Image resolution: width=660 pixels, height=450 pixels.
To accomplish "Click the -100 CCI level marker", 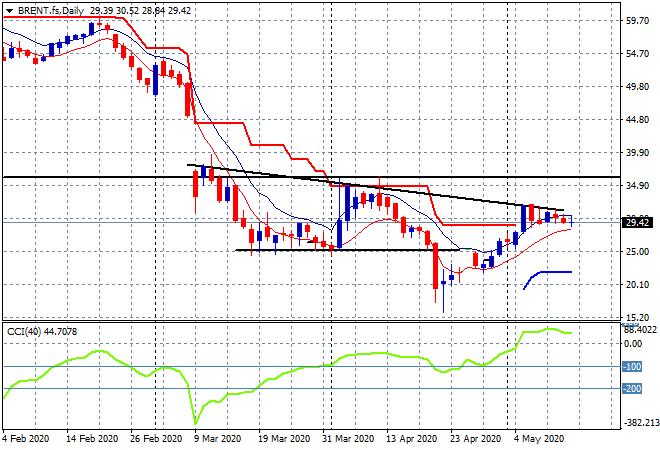I will tap(635, 367).
